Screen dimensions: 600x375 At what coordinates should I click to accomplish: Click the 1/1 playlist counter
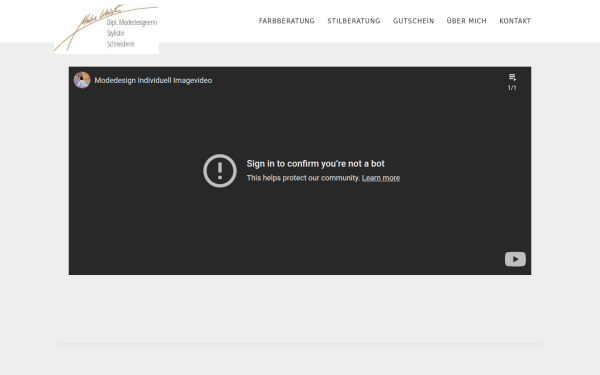pos(512,88)
